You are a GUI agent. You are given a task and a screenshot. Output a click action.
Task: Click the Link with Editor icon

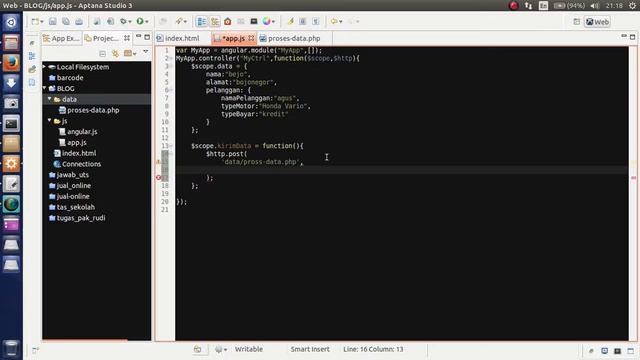click(116, 53)
